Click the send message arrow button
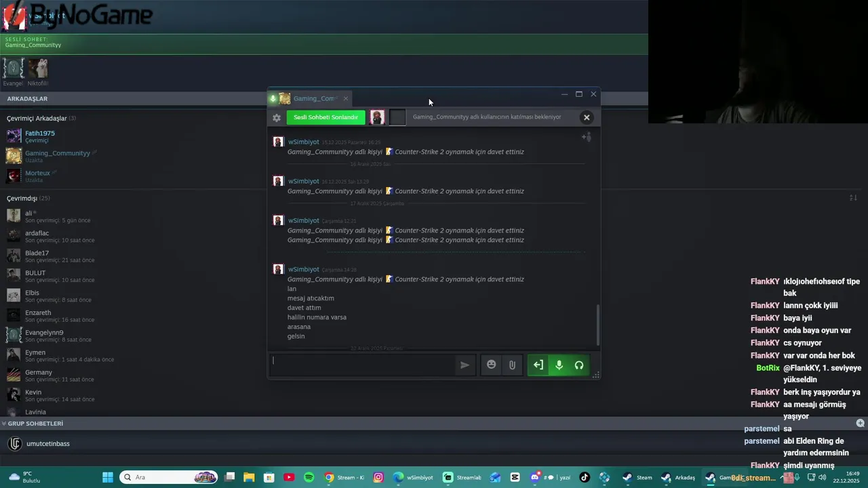The height and width of the screenshot is (488, 868). pos(465,365)
